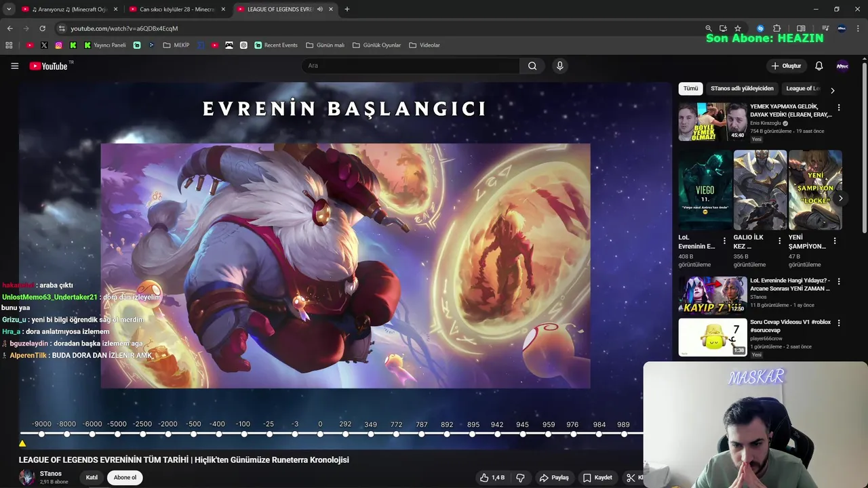Viewport: 868px width, 488px height.
Task: Reload the page in the browser
Action: click(42, 28)
